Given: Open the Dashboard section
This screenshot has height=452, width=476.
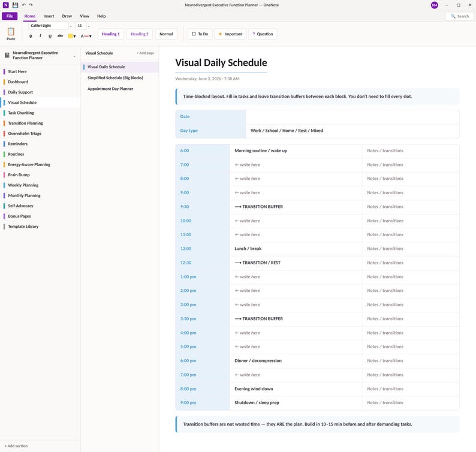Looking at the screenshot, I should [40, 82].
